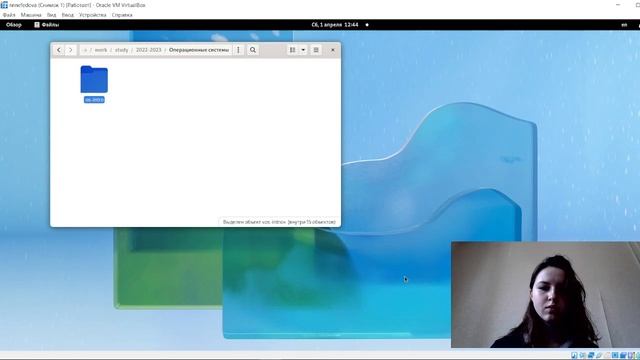Open the Машина menu in VirtualBox
The image size is (640, 360).
point(31,15)
